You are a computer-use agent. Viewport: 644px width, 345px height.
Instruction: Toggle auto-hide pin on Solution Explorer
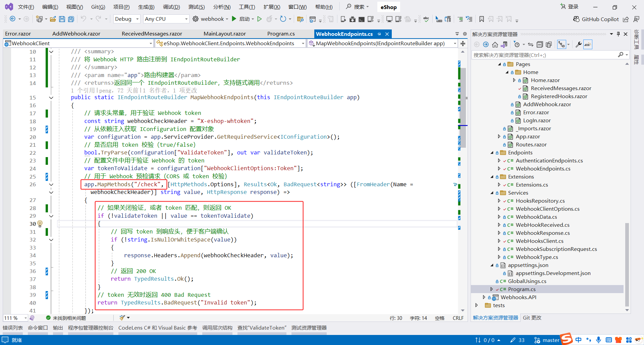pyautogui.click(x=618, y=34)
